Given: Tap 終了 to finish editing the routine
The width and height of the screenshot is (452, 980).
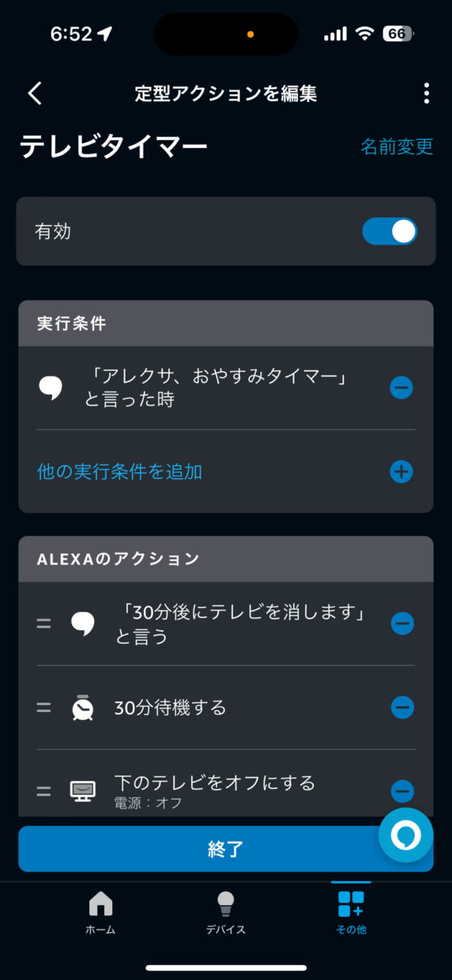Looking at the screenshot, I should coord(225,849).
